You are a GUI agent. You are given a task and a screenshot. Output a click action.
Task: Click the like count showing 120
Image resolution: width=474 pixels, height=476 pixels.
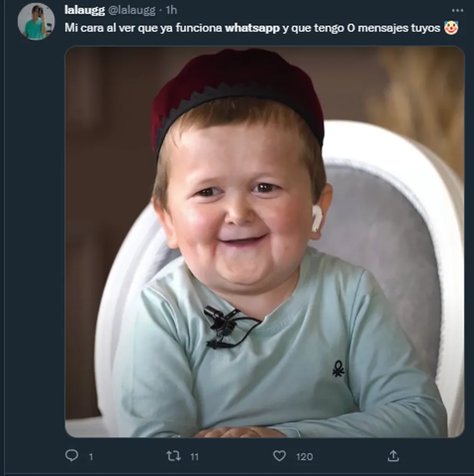point(304,457)
